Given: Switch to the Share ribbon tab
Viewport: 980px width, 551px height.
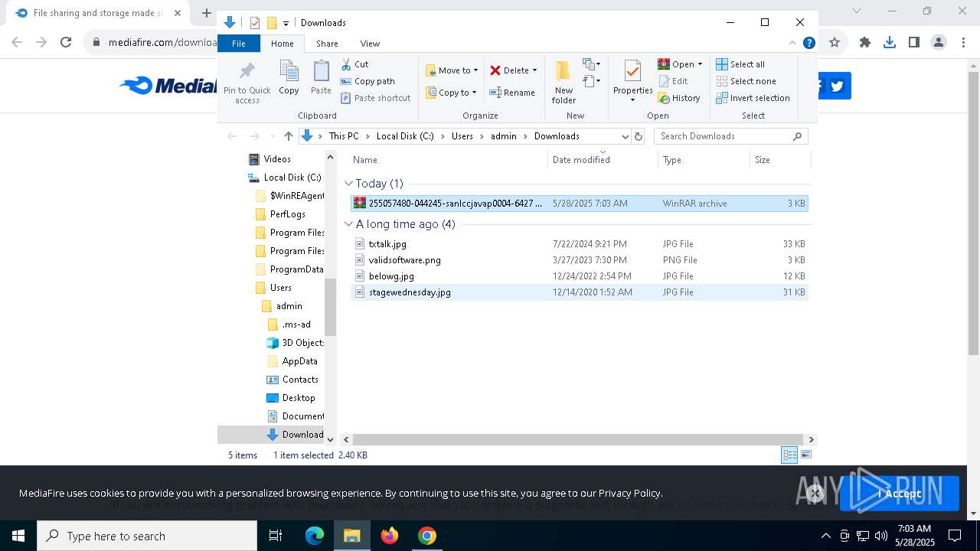Looking at the screenshot, I should pos(327,44).
